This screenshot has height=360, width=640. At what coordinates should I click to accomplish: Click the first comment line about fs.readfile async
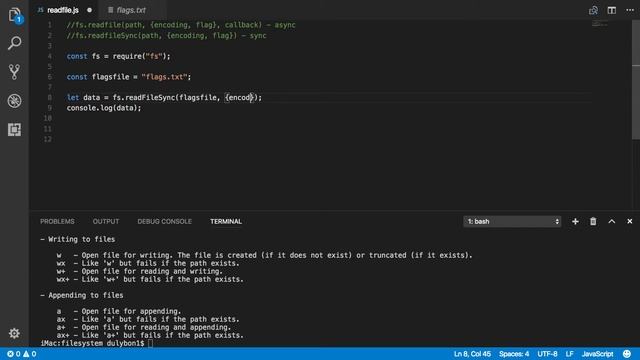[x=181, y=25]
